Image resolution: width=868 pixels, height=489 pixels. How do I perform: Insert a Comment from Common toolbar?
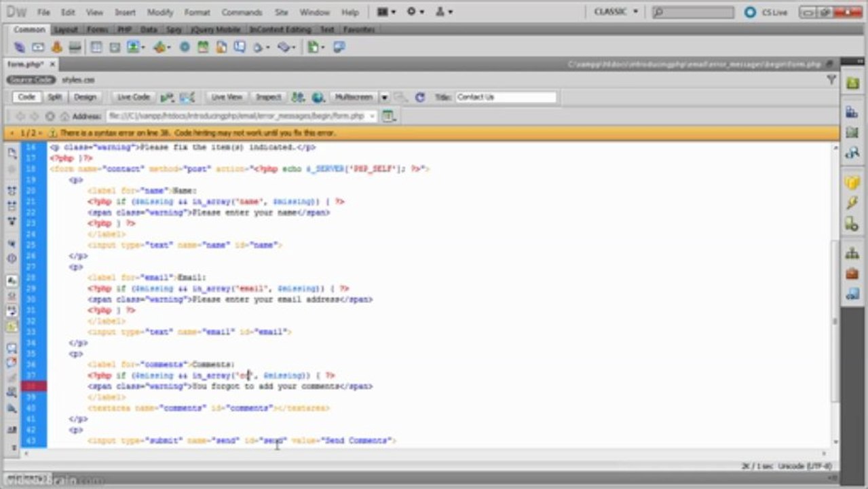pyautogui.click(x=240, y=48)
